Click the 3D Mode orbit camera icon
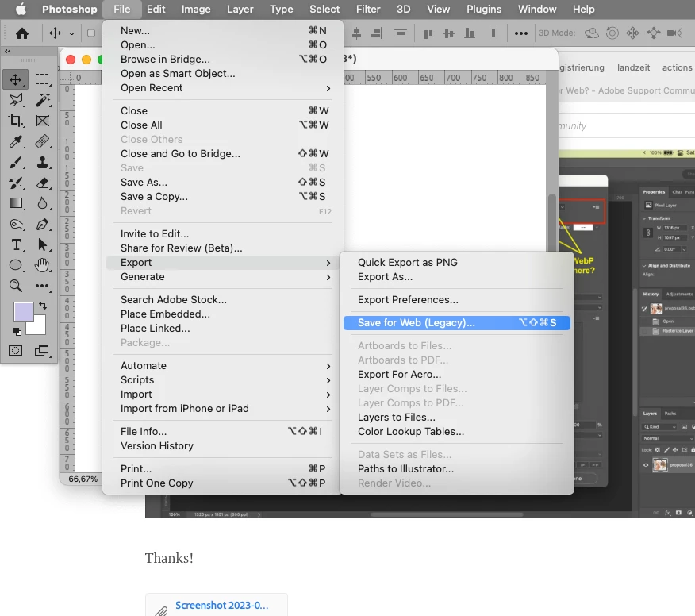This screenshot has width=695, height=616. pos(592,33)
